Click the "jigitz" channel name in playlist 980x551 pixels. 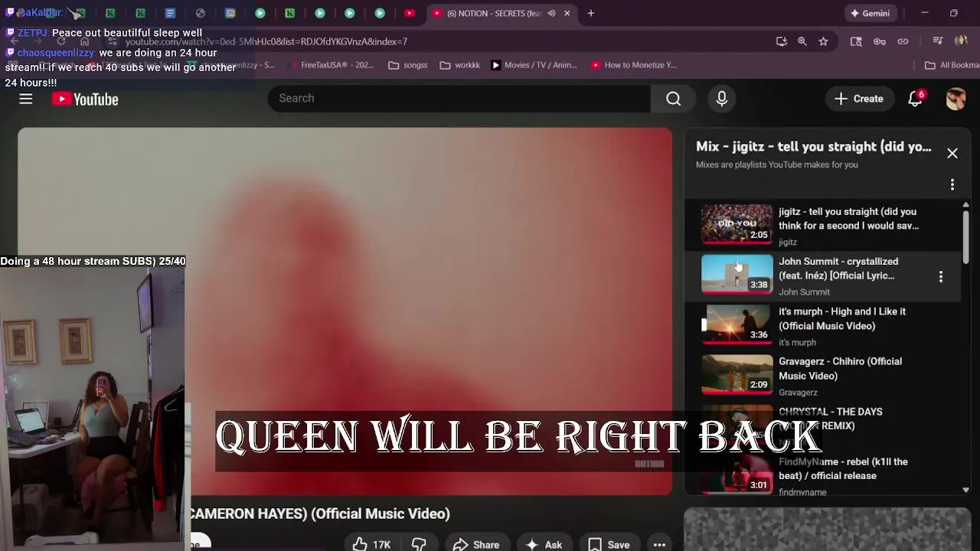tap(788, 242)
